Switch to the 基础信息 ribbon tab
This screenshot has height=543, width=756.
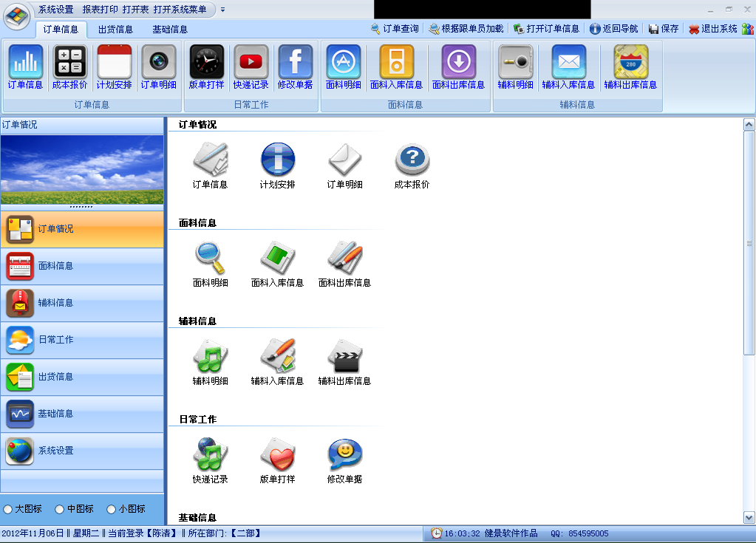pyautogui.click(x=170, y=30)
